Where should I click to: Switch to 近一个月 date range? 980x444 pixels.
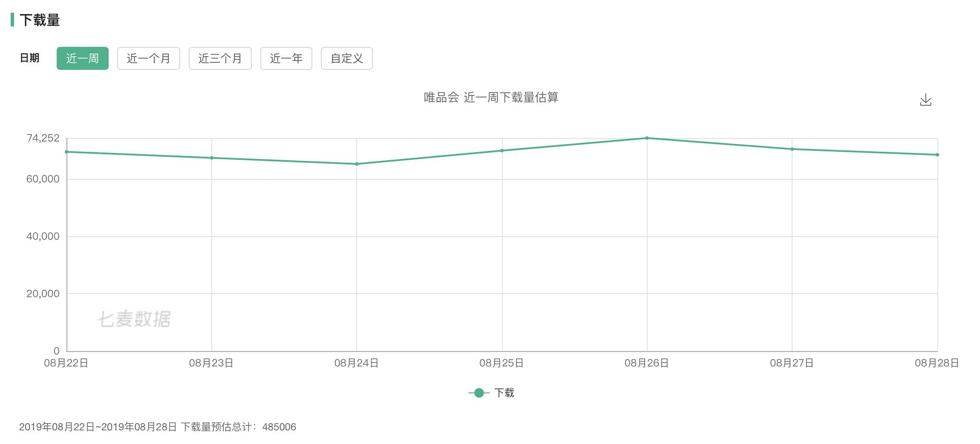[x=148, y=58]
